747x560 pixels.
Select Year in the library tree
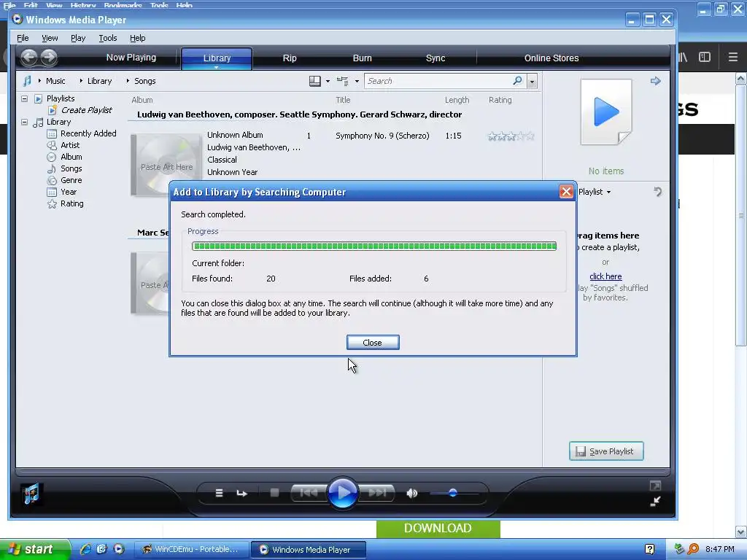pyautogui.click(x=68, y=192)
